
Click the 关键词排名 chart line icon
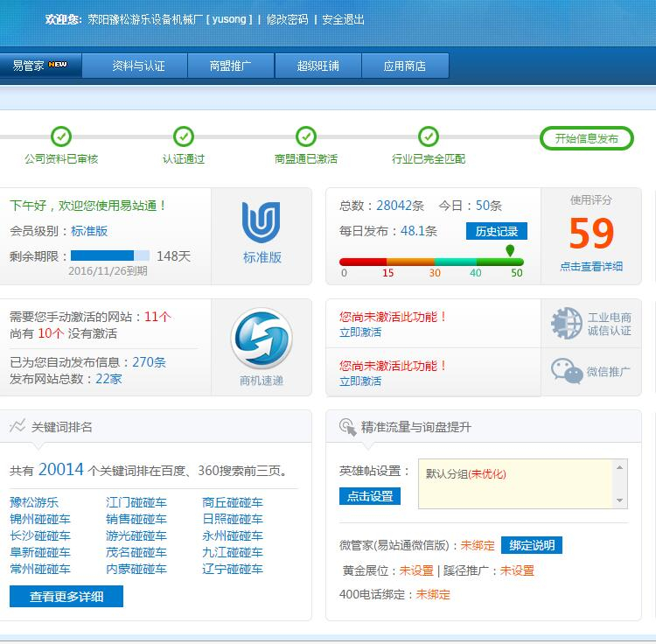point(17,426)
